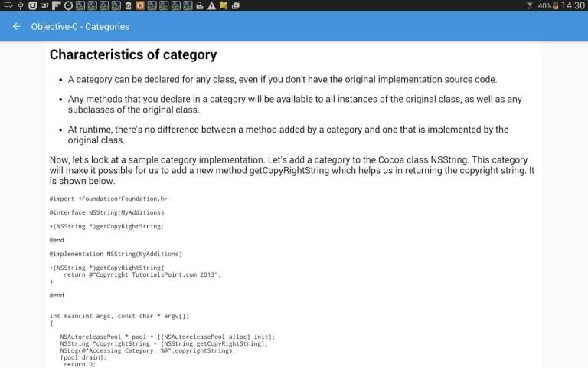Viewport: 588px width, 368px height.
Task: Click the bullet about subclasses of original class
Action: point(294,104)
